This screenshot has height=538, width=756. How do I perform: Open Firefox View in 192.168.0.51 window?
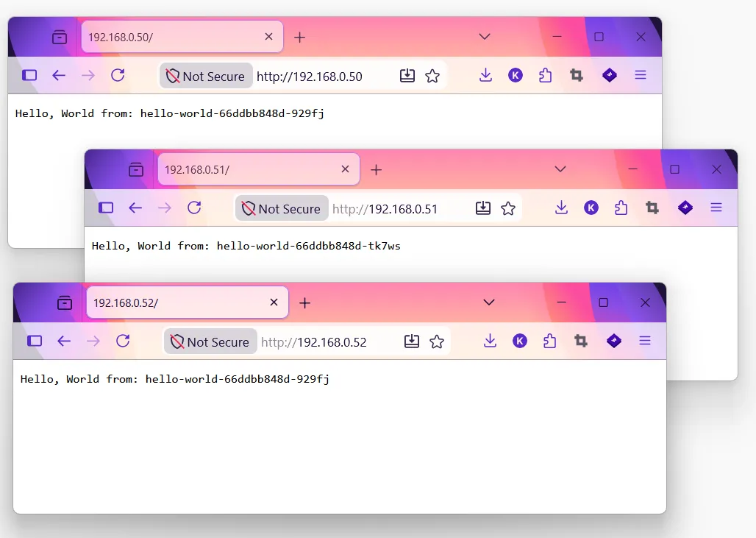[x=136, y=170]
